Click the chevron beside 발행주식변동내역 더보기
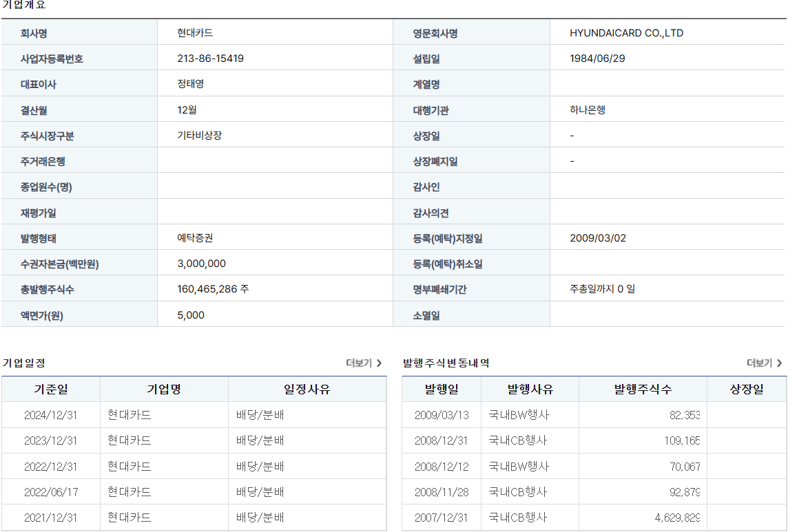This screenshot has height=532, width=788. [x=780, y=363]
